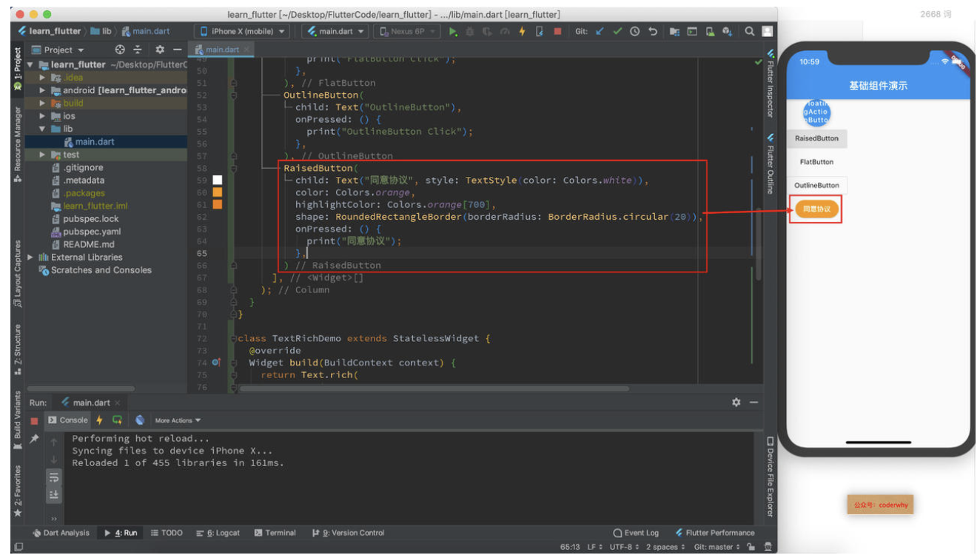The height and width of the screenshot is (555, 980).
Task: Open Device File Explorer side panel
Action: tap(770, 477)
